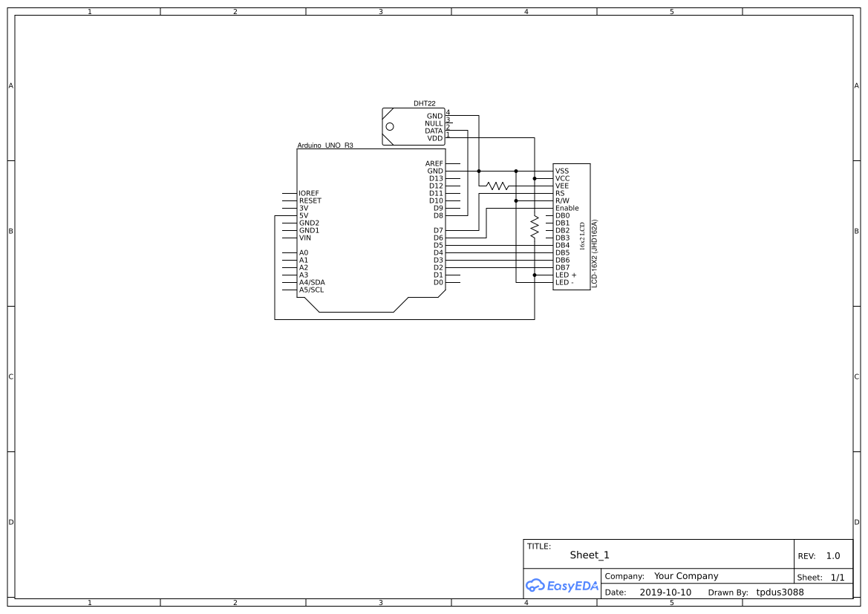Click the 16x2 LCD vertical text
Screen dimensions: 868x614
[582, 236]
